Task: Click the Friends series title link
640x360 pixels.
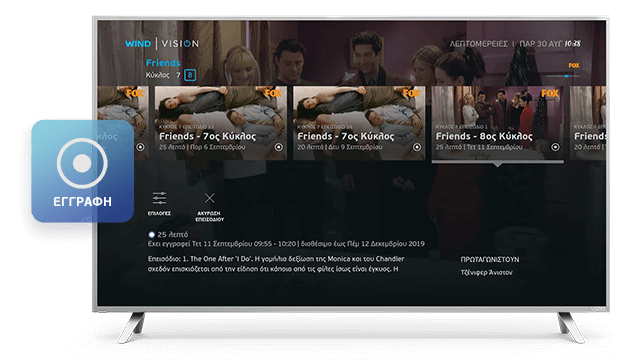Action: point(163,63)
